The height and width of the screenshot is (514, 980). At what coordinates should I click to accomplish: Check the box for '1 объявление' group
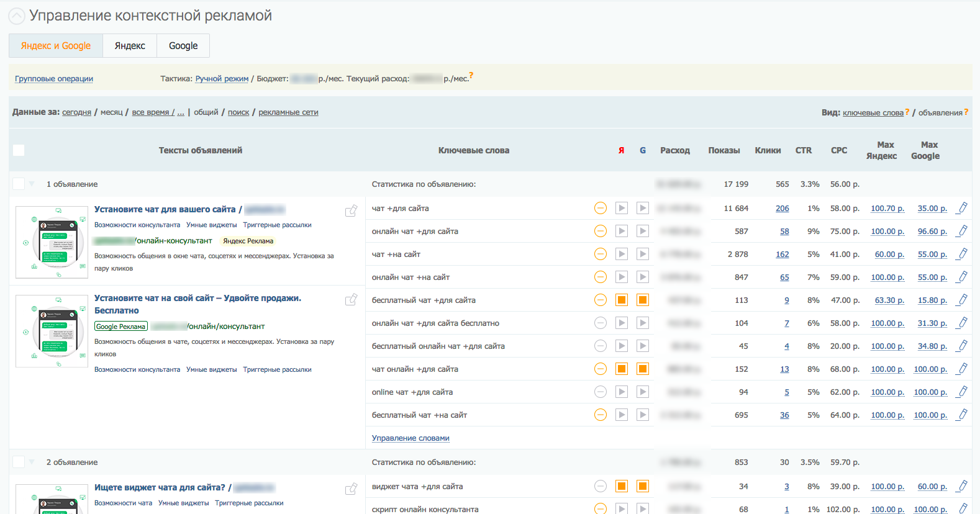click(19, 184)
